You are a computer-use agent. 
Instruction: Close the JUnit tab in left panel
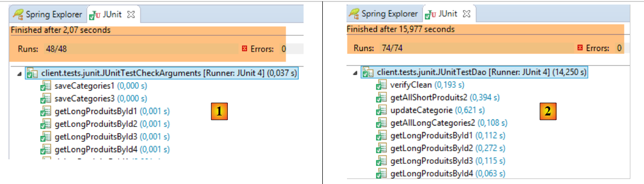tap(131, 15)
